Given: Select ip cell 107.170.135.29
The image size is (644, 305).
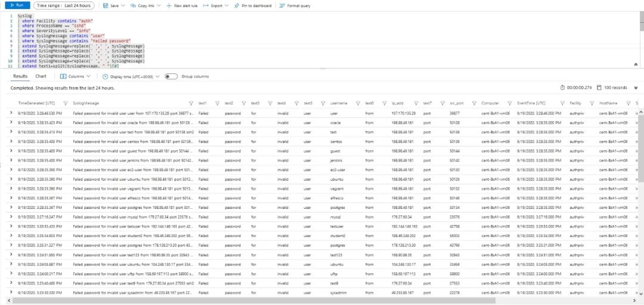Looking at the screenshot, I should [404, 113].
